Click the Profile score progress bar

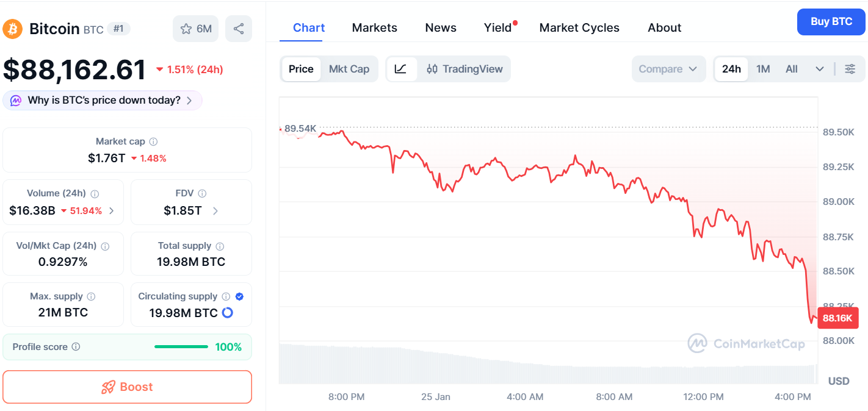(181, 347)
